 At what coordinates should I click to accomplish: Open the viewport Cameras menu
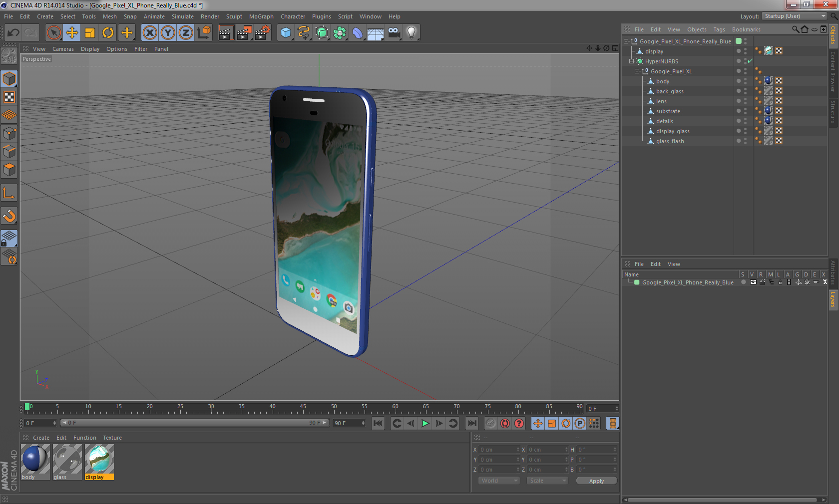[63, 49]
